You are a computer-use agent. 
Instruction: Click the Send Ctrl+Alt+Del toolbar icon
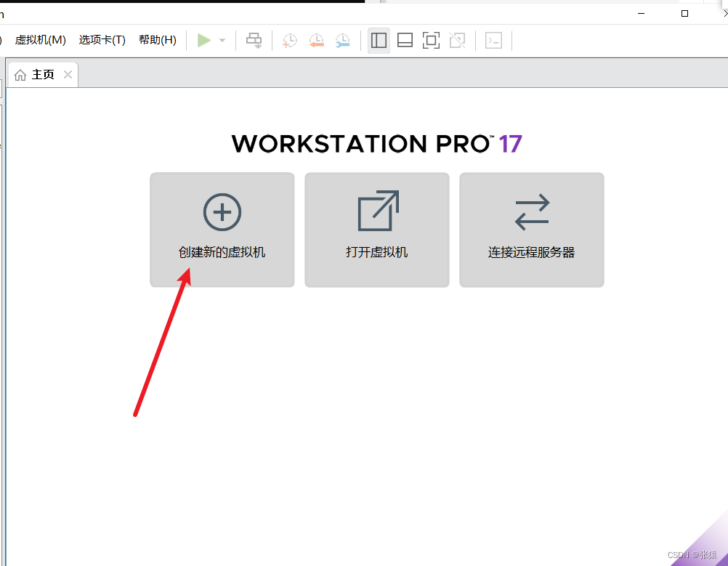[254, 41]
